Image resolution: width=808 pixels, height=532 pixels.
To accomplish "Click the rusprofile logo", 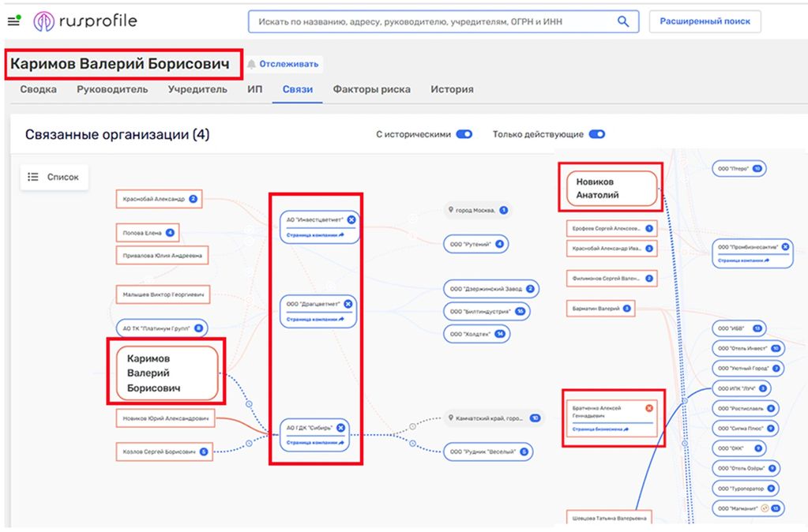I will pos(85,21).
